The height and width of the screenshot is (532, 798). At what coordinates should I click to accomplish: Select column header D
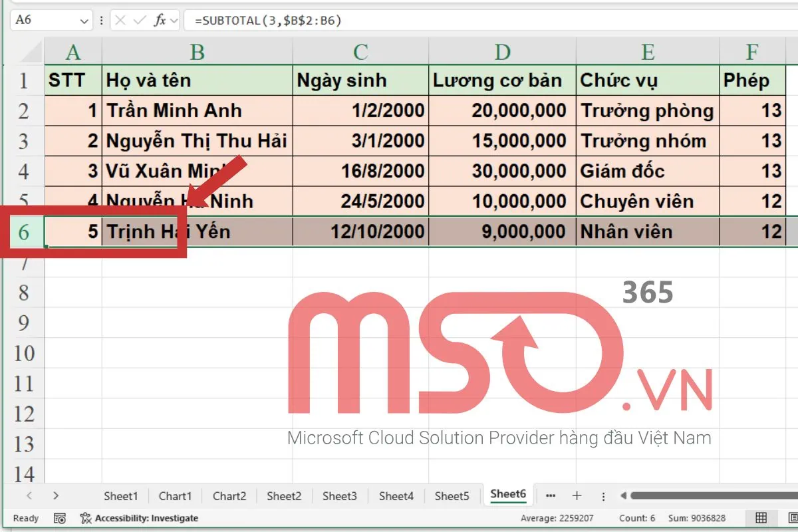click(x=502, y=51)
